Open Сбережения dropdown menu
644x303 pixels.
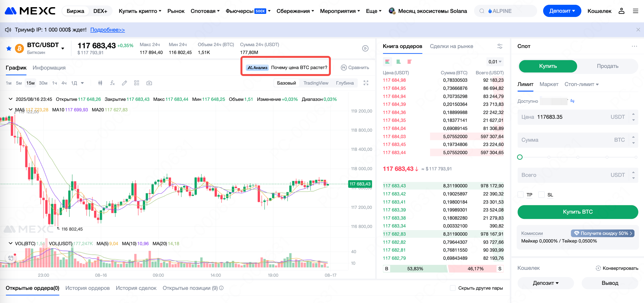(295, 11)
